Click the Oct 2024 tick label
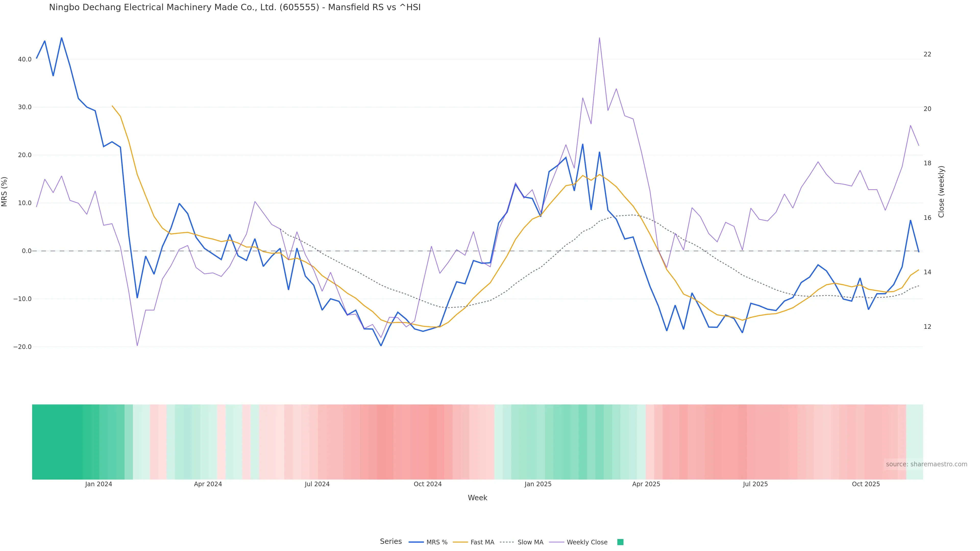 click(428, 484)
